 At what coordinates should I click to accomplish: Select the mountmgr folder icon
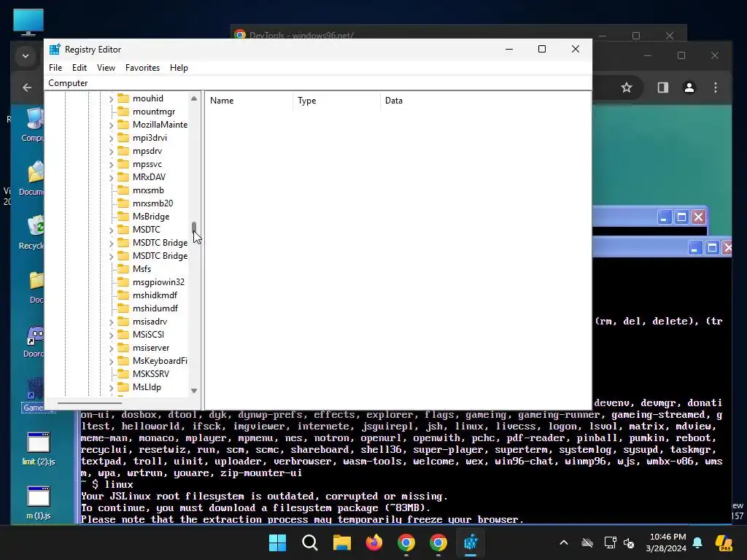tap(123, 112)
